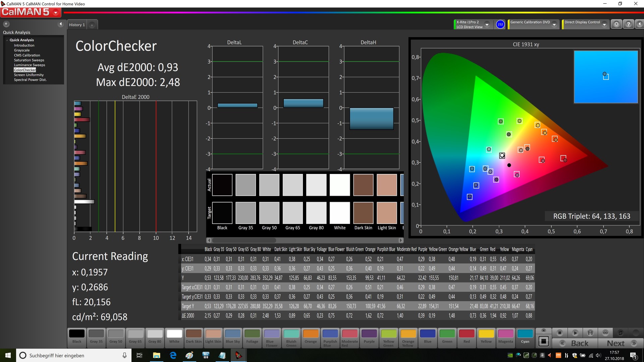Viewport: 644px width, 362px height.
Task: Open the help question mark icon
Action: click(x=629, y=24)
